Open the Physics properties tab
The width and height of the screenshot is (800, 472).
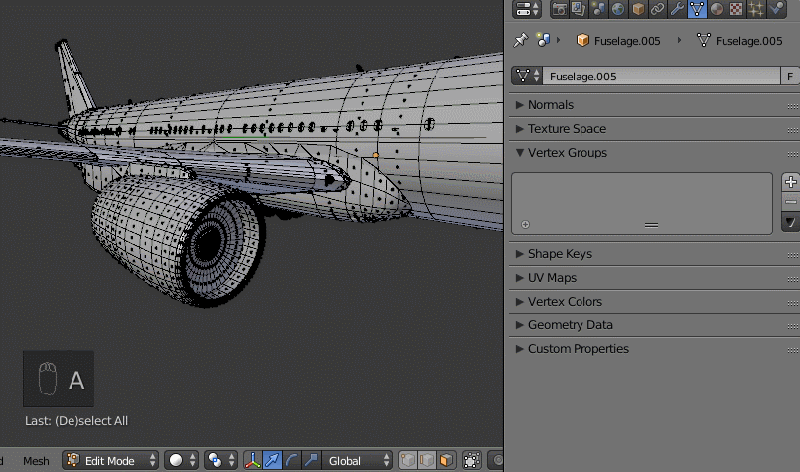pyautogui.click(x=776, y=9)
